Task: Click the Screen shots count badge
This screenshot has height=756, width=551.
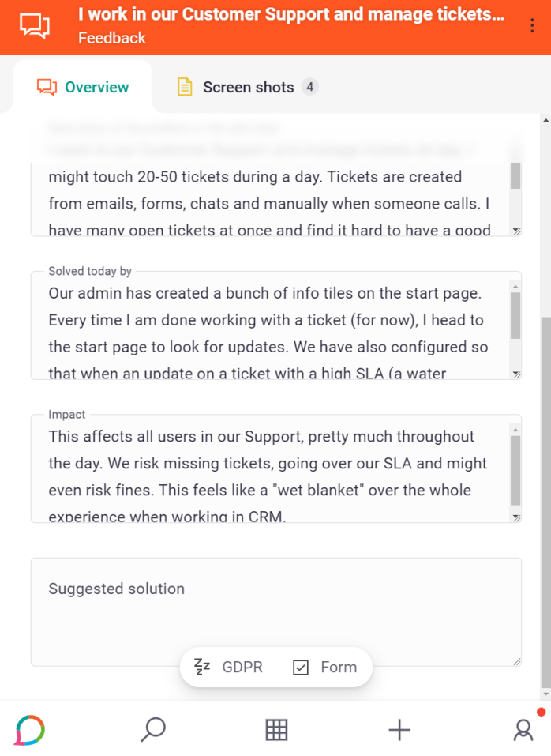Action: pyautogui.click(x=310, y=87)
